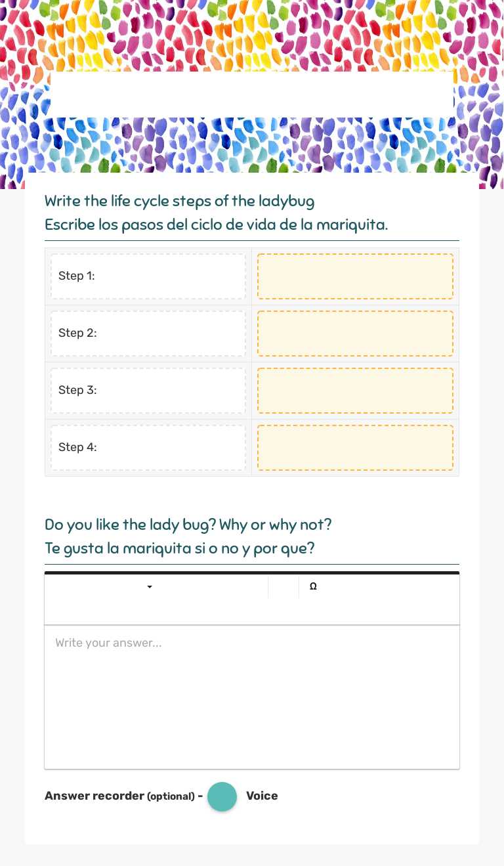Click the 'Step 2:' label field
The width and height of the screenshot is (504, 866).
148,333
